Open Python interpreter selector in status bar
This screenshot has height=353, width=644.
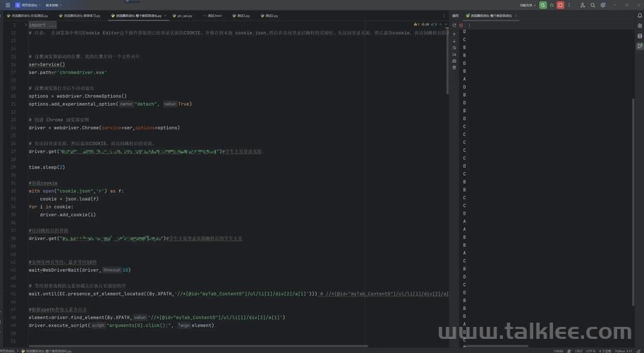624,351
